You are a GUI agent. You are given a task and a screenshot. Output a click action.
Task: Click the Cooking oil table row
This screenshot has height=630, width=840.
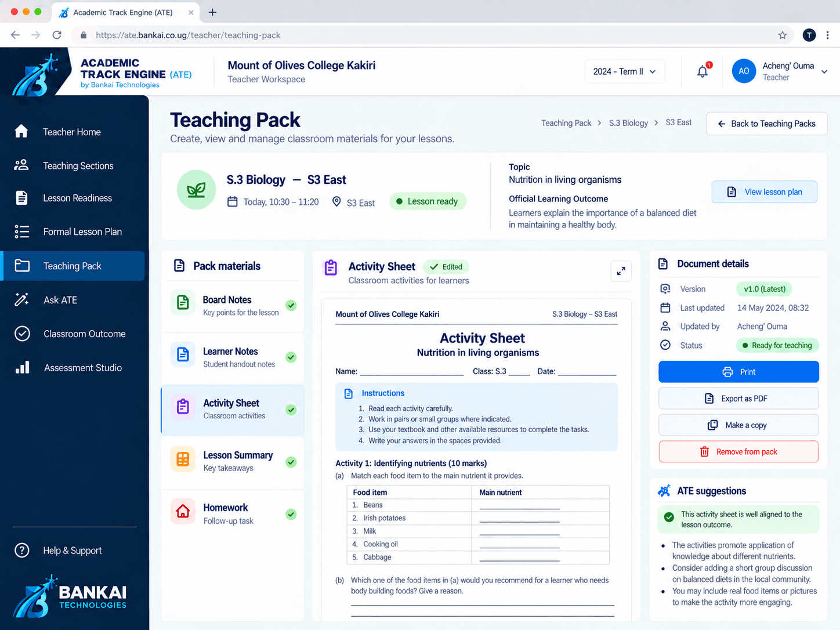tap(478, 544)
